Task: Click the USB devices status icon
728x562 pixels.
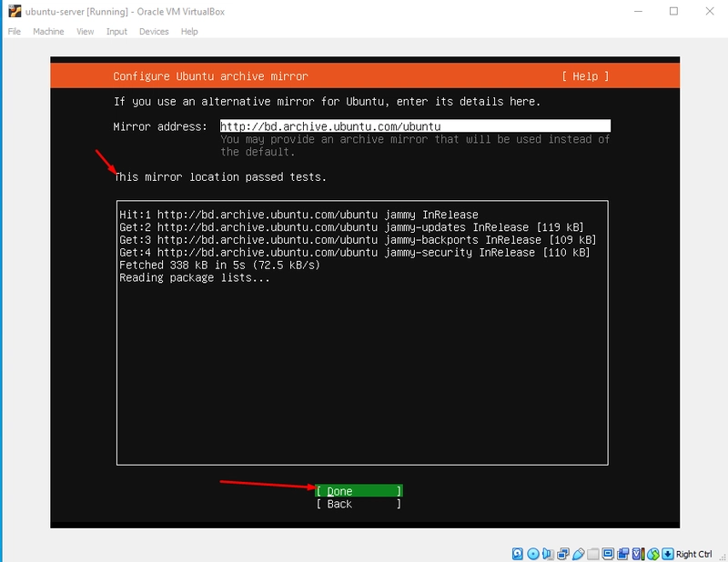Action: click(x=579, y=554)
